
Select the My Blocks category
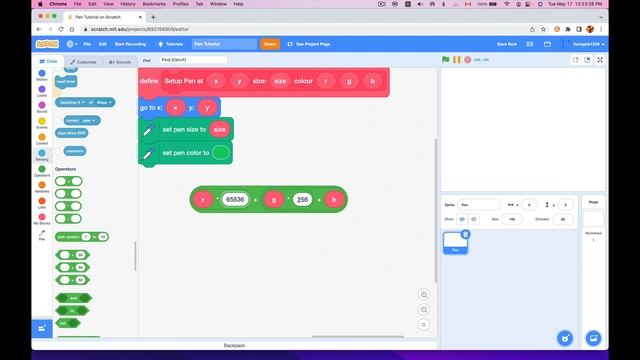pyautogui.click(x=42, y=219)
